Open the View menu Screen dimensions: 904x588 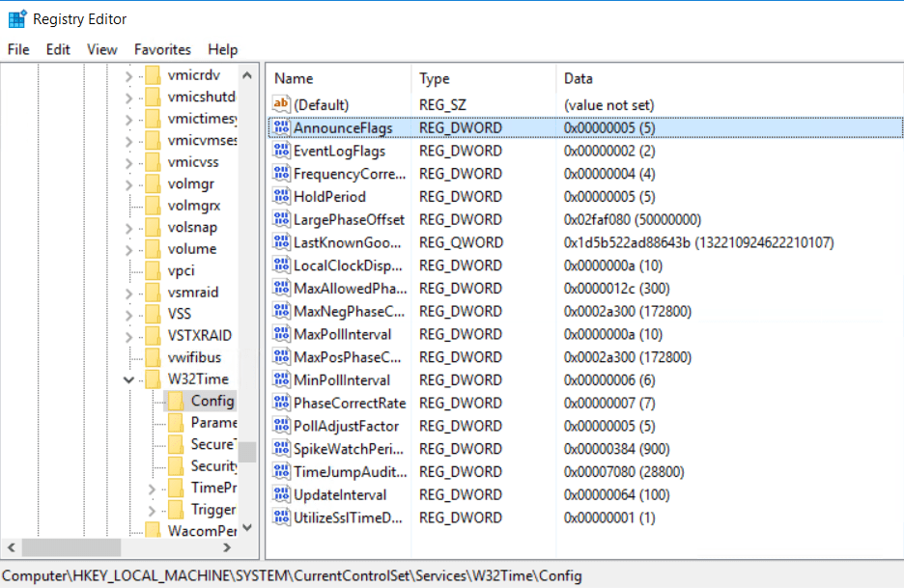point(102,49)
